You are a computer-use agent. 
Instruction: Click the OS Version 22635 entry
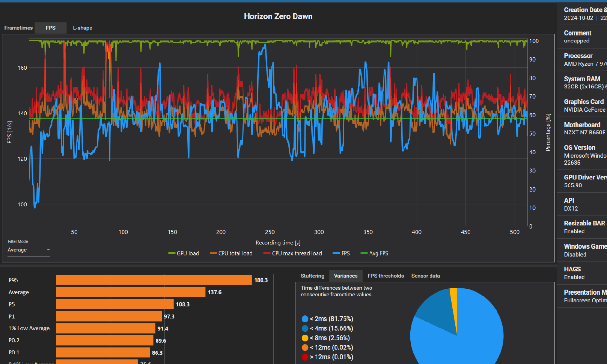(x=582, y=155)
